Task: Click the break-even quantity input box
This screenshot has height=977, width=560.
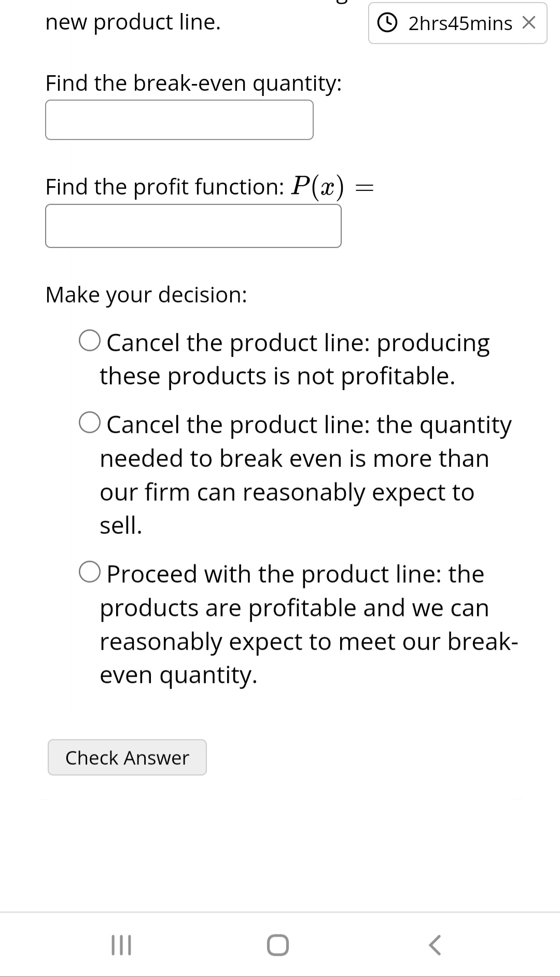Action: 179,120
